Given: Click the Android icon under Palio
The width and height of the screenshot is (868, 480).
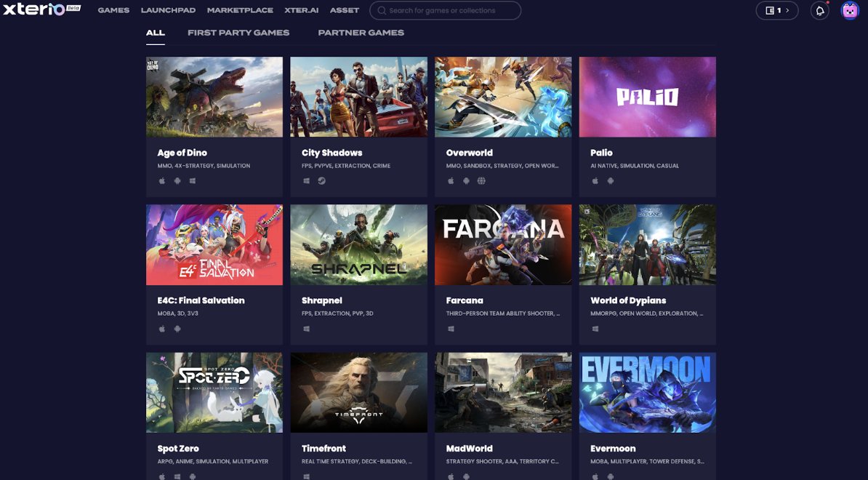Looking at the screenshot, I should 611,181.
